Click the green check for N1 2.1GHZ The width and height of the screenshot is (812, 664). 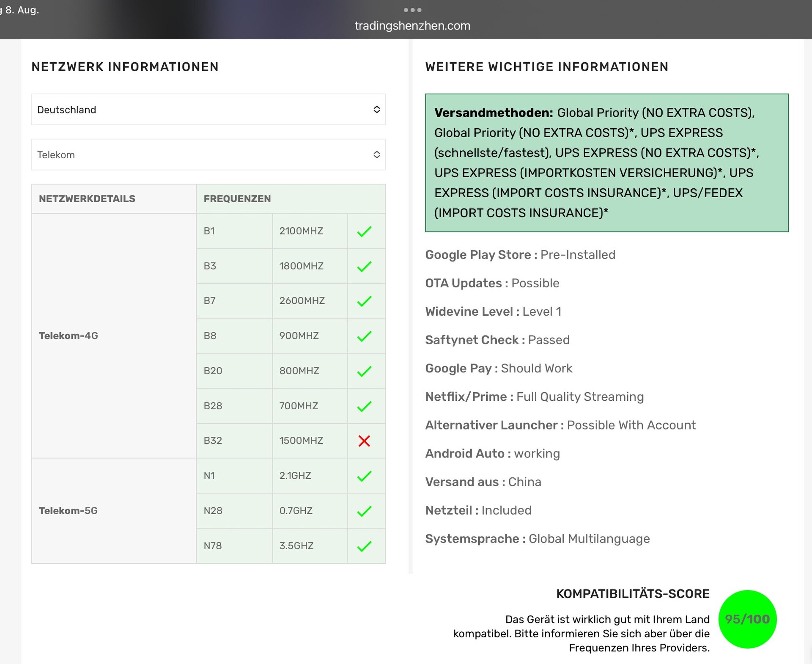364,476
